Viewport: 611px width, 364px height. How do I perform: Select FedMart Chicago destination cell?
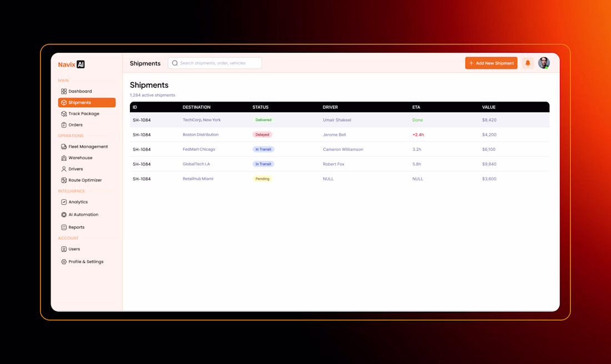click(x=199, y=149)
